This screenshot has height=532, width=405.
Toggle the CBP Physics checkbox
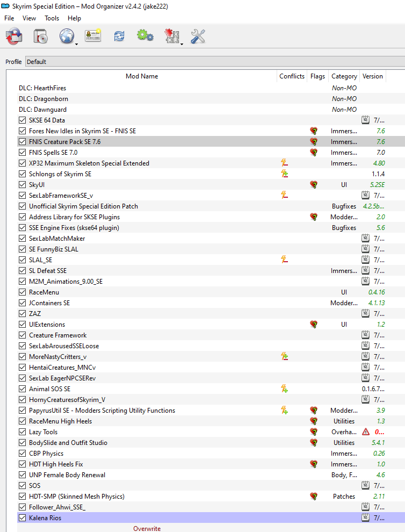(x=23, y=454)
